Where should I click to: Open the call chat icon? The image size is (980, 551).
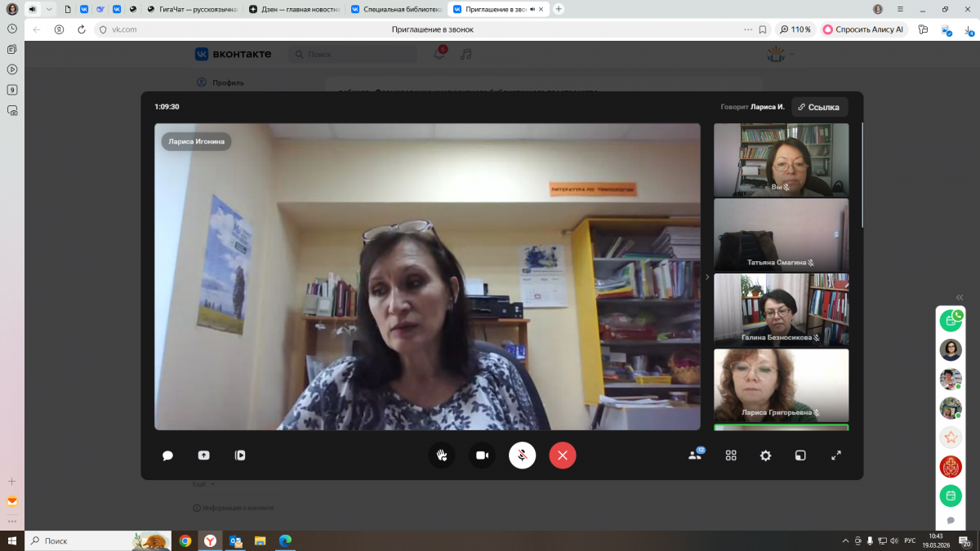click(x=167, y=455)
